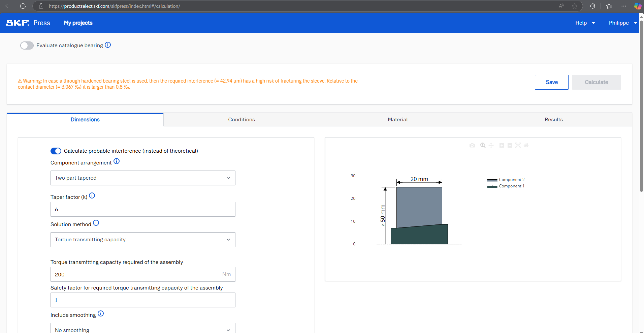
Task: Click info icon next to Solution method
Action: (96, 223)
